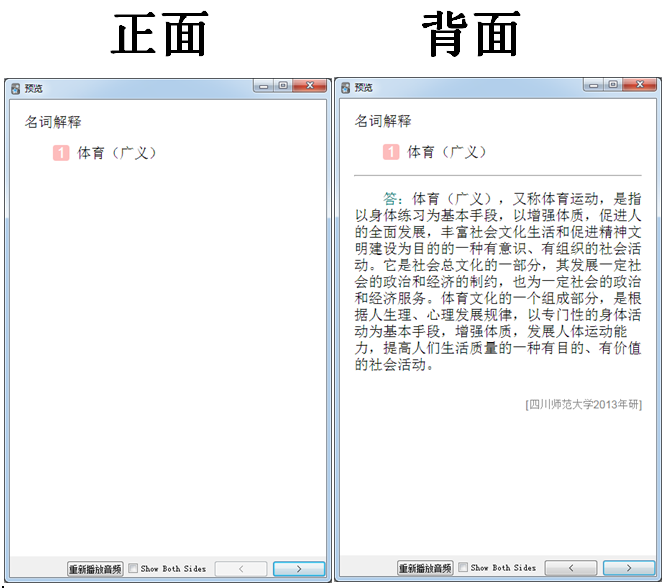670x588 pixels.
Task: Click 预览 title of left window
Action: 33,88
